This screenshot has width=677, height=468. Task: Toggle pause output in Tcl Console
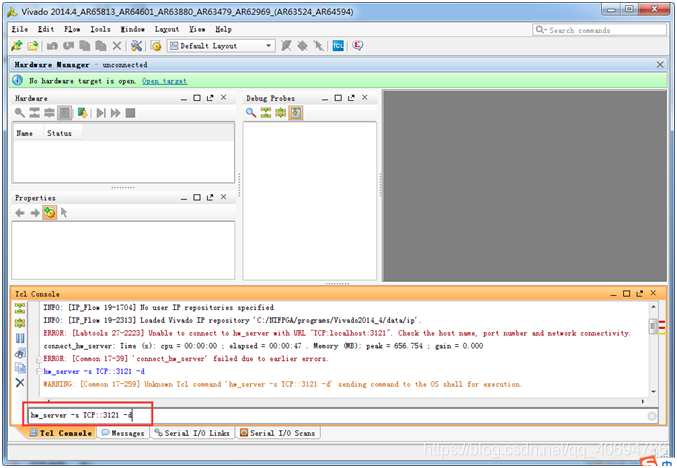click(x=20, y=338)
